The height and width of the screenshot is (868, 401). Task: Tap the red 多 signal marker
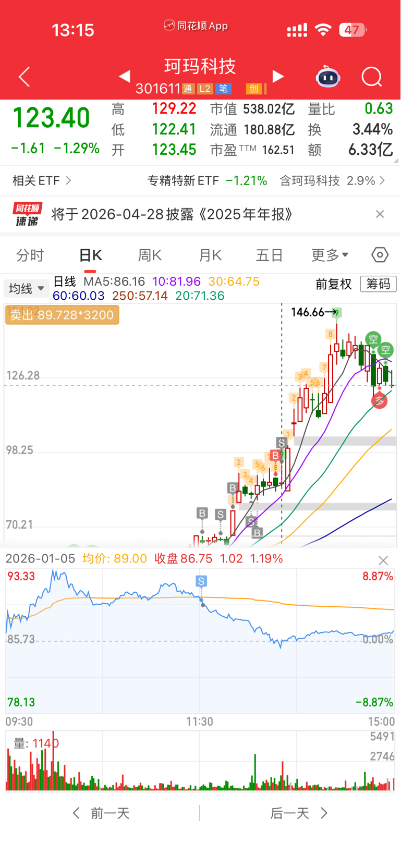[x=380, y=400]
